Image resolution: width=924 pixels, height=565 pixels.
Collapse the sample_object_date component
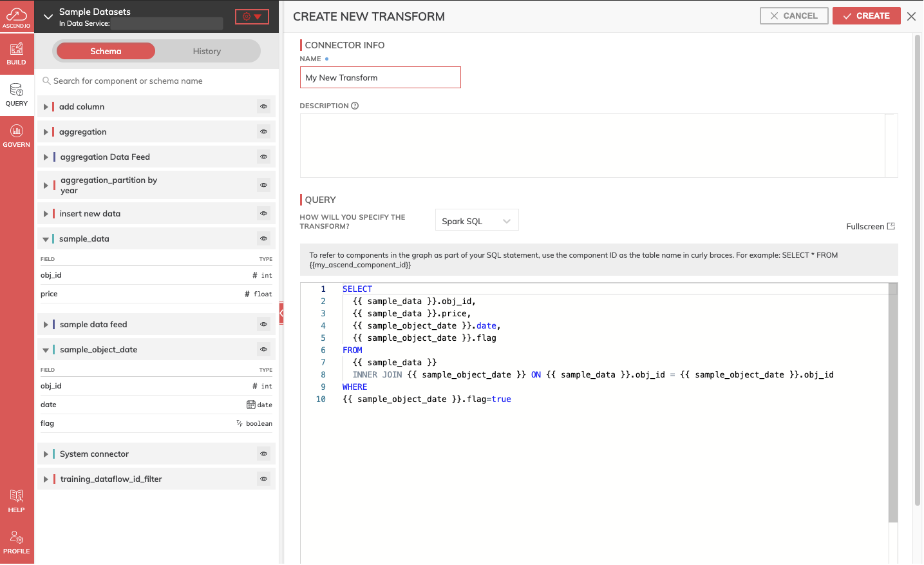pyautogui.click(x=46, y=350)
